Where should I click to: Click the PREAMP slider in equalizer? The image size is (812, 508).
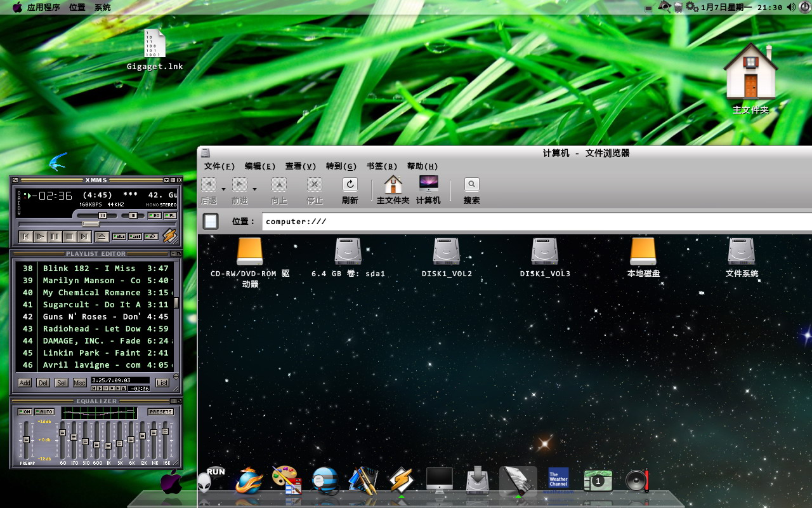coord(26,439)
